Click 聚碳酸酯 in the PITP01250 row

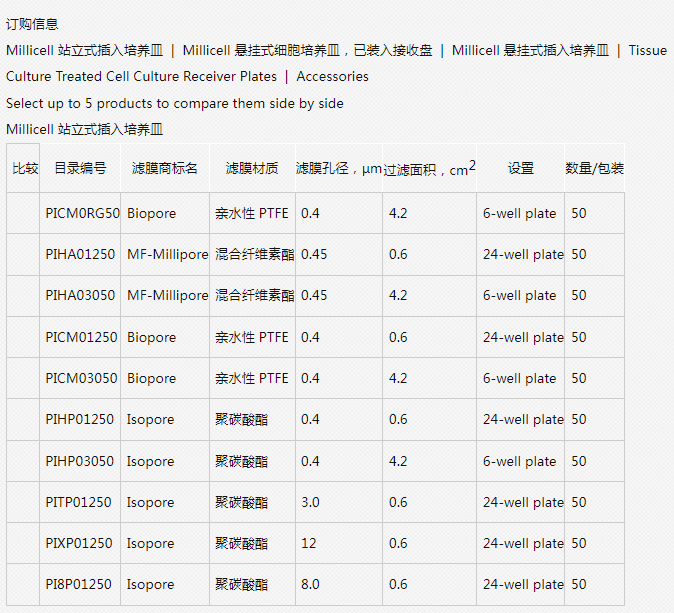241,502
